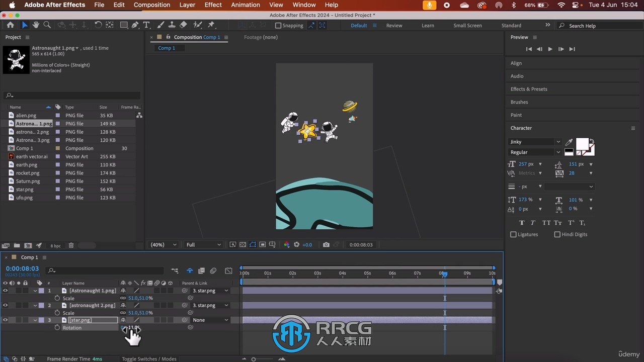Select the Zoom magnifier tool

tap(47, 25)
